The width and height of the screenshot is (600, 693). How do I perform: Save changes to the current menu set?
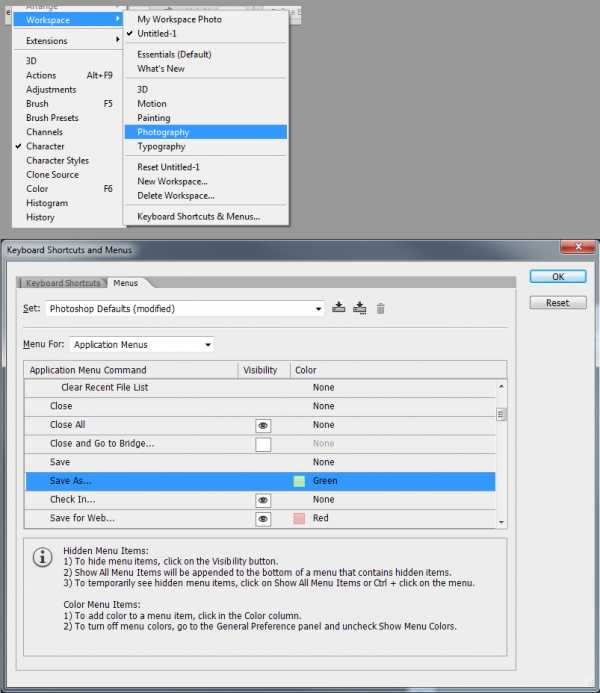tap(339, 308)
